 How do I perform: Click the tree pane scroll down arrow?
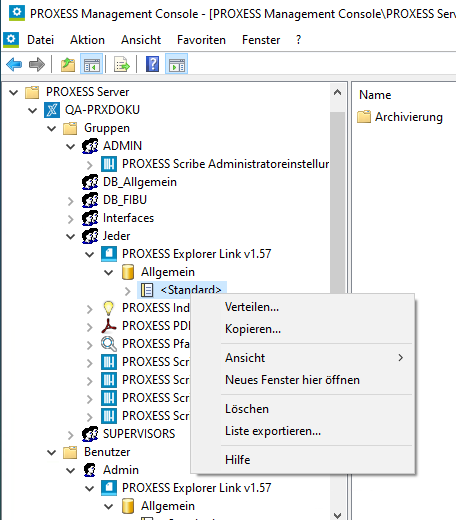337,515
